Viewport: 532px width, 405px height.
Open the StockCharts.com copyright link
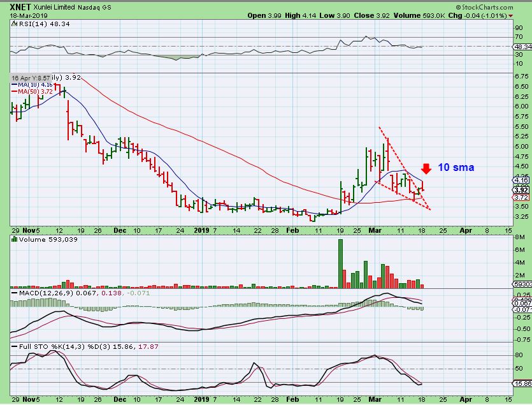click(484, 7)
